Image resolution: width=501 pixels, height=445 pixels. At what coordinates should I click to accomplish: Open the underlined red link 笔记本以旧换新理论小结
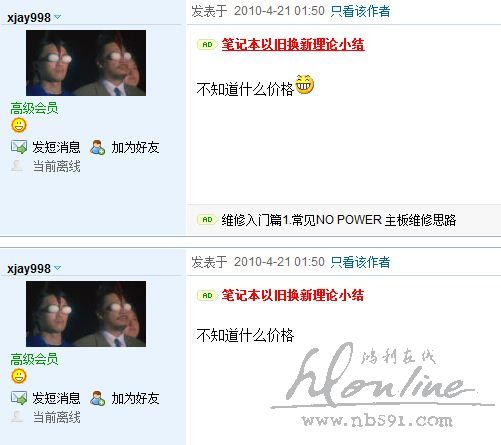tap(293, 44)
